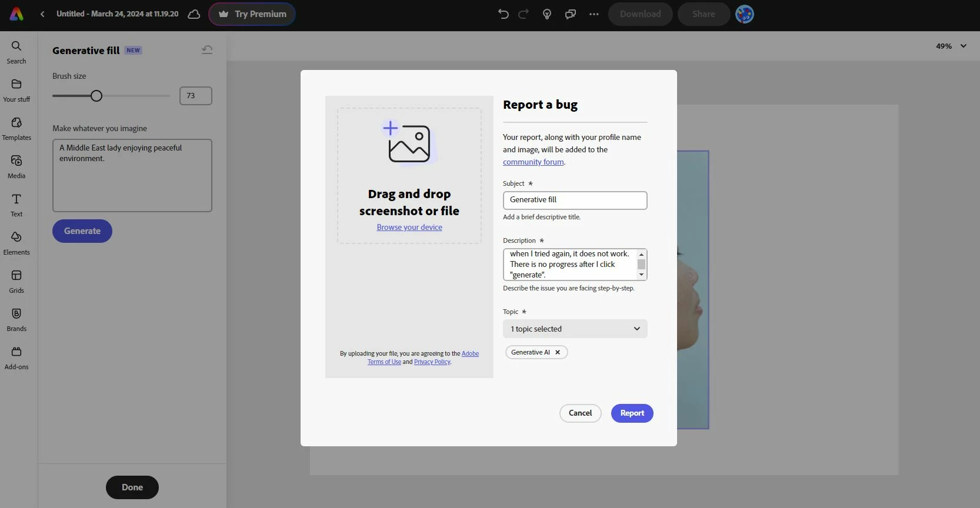Open the more options ellipsis menu
Viewport: 980px width, 508px height.
[594, 14]
